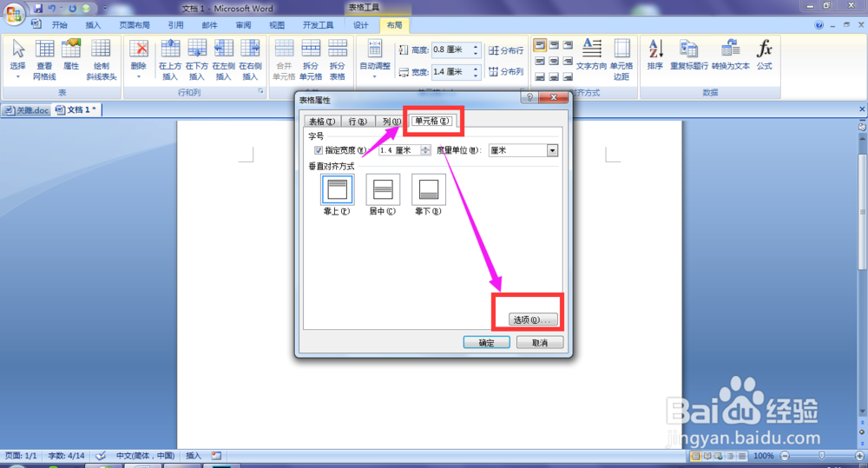The height and width of the screenshot is (468, 868).
Task: Switch to draft view button
Action: [742, 456]
